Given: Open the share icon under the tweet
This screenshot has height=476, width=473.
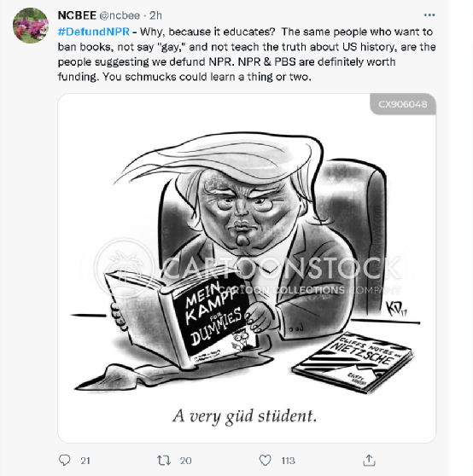Looking at the screenshot, I should tap(369, 460).
